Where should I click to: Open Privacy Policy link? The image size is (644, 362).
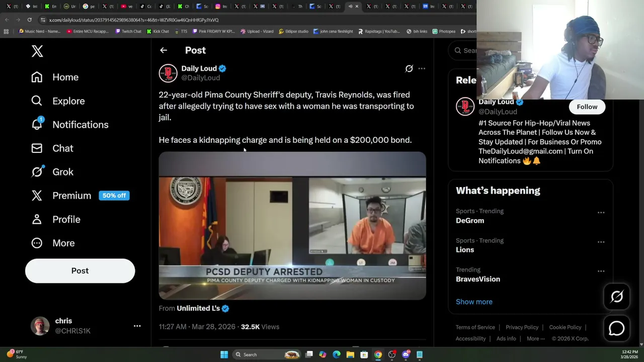pos(522,327)
